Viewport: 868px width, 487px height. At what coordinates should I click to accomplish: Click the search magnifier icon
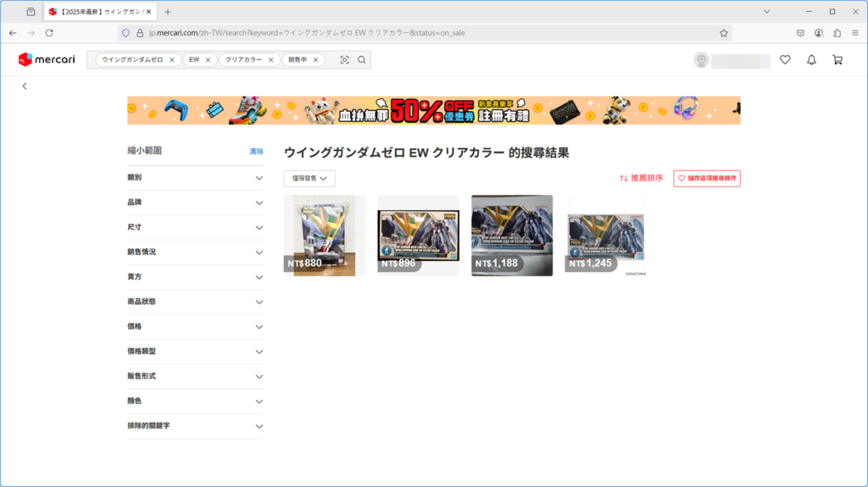click(x=361, y=60)
